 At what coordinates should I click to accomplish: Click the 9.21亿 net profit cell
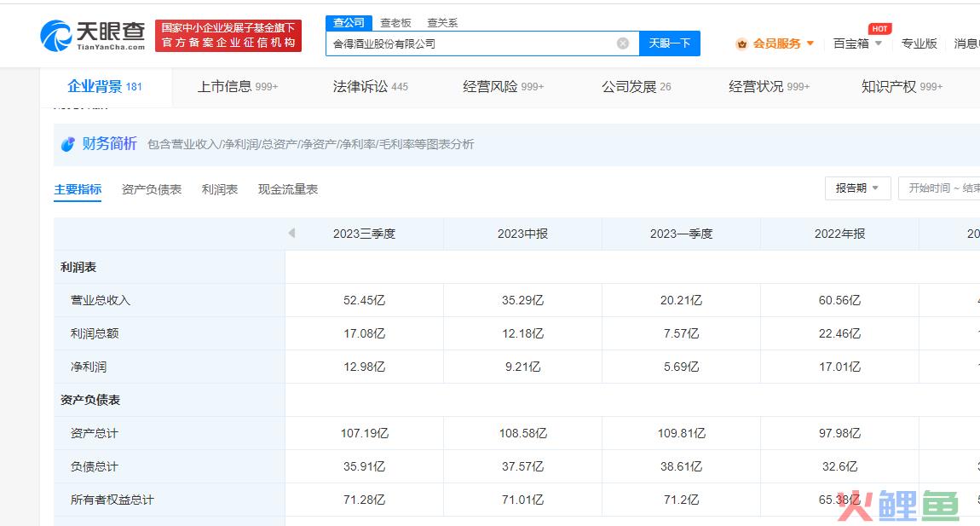coord(522,367)
